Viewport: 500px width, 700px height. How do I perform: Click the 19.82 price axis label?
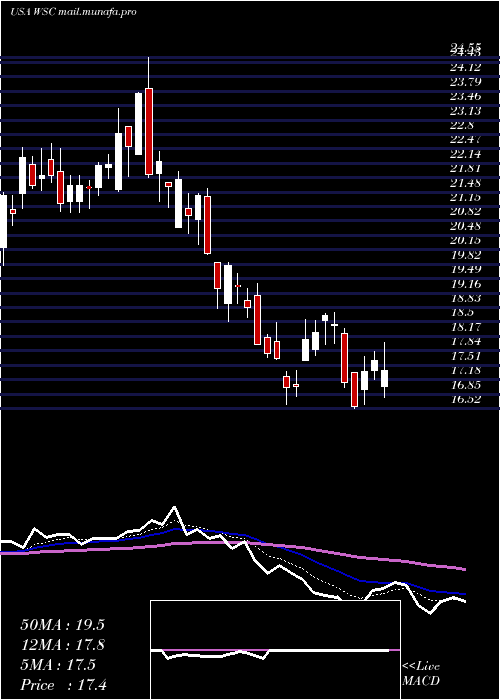pyautogui.click(x=465, y=255)
